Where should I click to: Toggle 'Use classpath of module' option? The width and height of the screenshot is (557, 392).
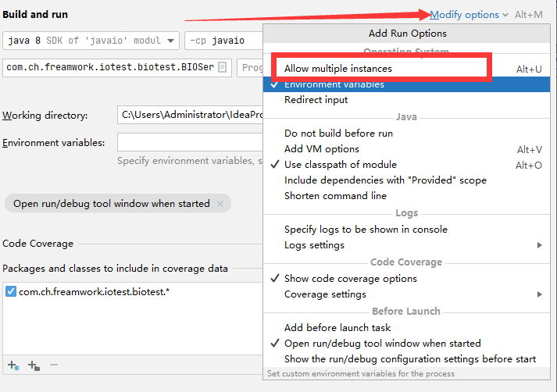click(x=340, y=165)
